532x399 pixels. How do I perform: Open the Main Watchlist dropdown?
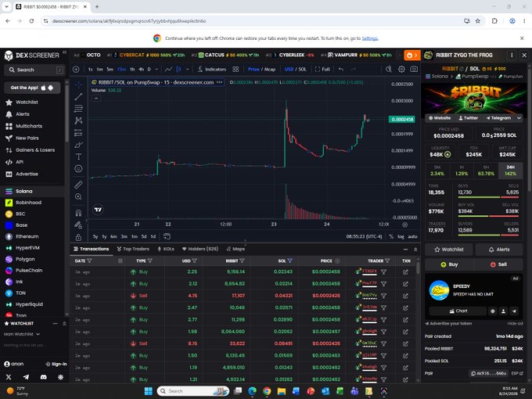pyautogui.click(x=22, y=334)
